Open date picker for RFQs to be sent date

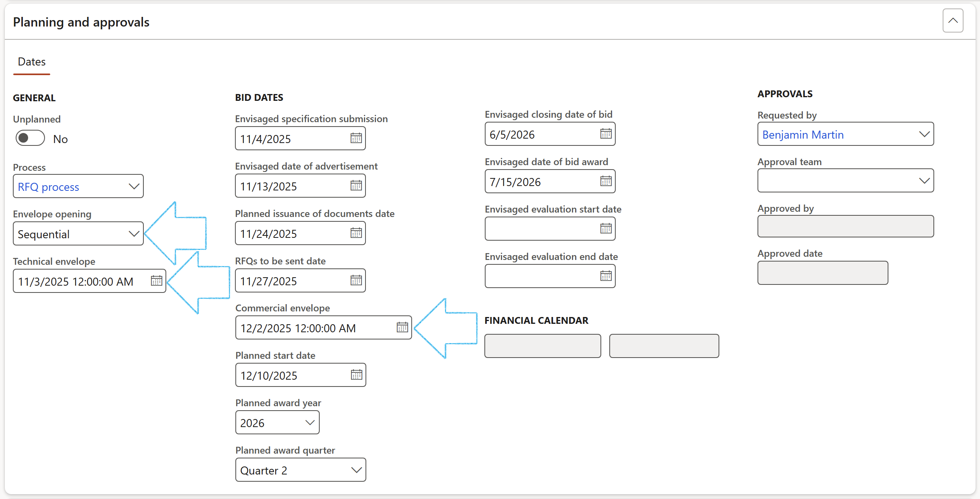click(356, 281)
